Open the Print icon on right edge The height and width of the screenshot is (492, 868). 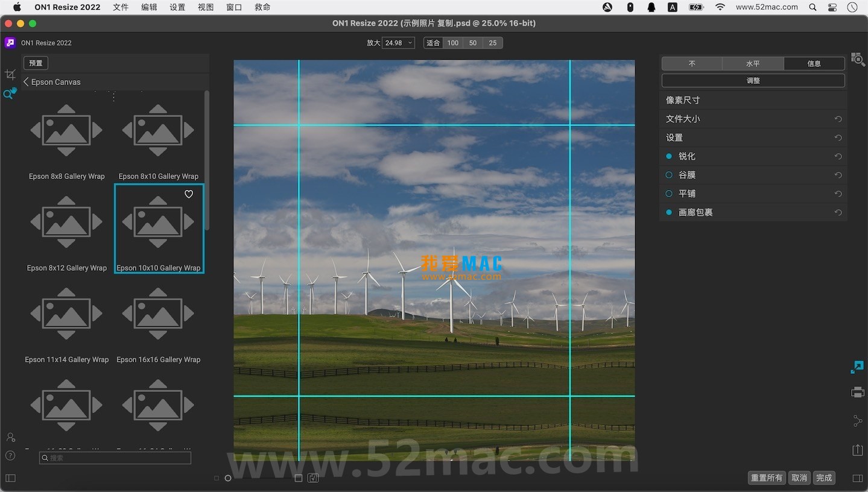(857, 393)
